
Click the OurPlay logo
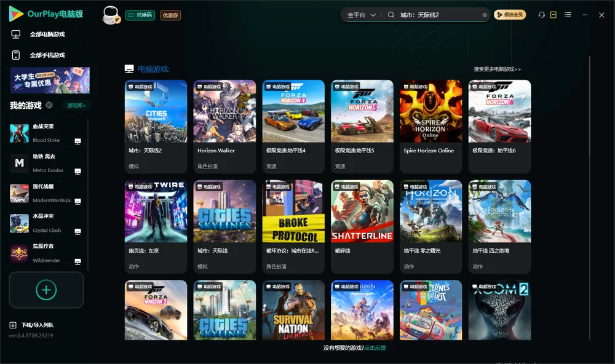[46, 14]
